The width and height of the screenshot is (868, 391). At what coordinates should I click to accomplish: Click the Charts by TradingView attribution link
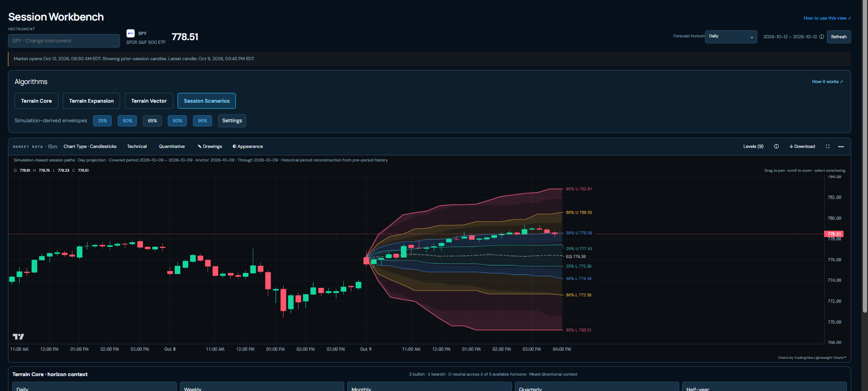(812, 358)
